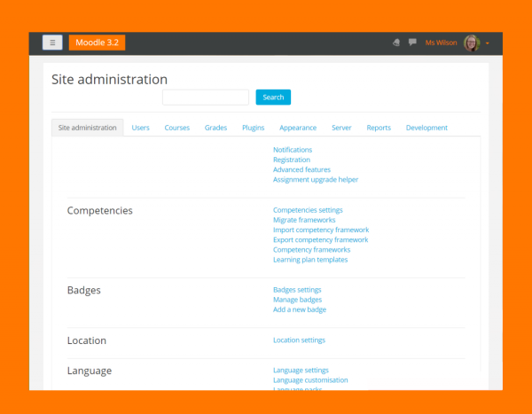Click the Ms Wilson user name
532x414 pixels.
[441, 43]
